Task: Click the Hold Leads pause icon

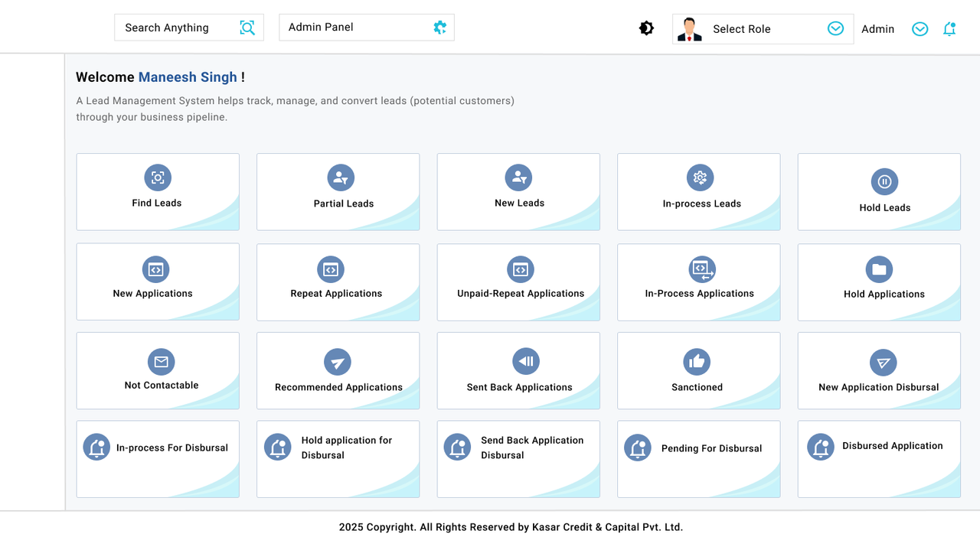Action: 884,182
